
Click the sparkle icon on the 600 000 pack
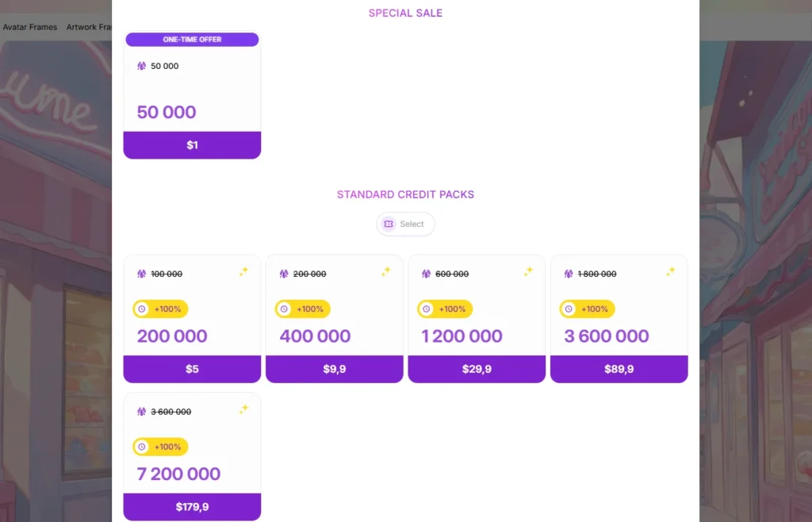pos(528,271)
